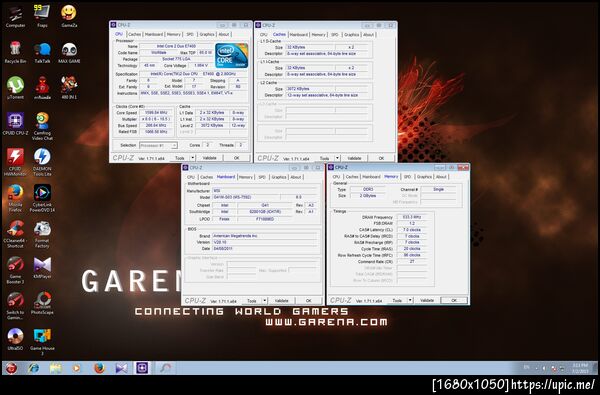Screen dimensions: 600x395
Task: Click Tools button in Memory window
Action: [397, 300]
